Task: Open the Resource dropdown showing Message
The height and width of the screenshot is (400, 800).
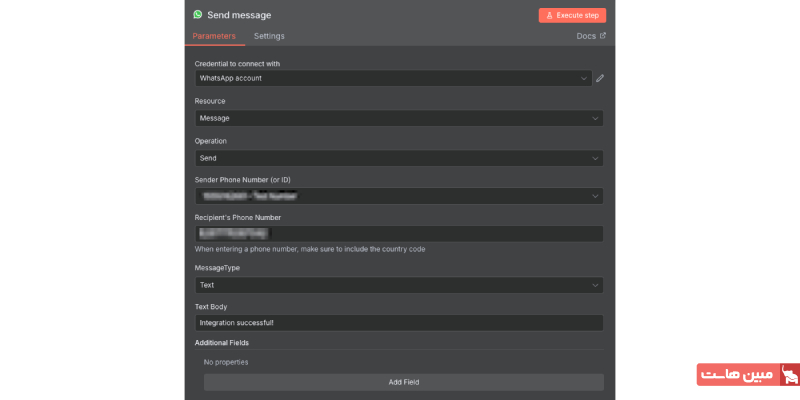Action: tap(398, 118)
